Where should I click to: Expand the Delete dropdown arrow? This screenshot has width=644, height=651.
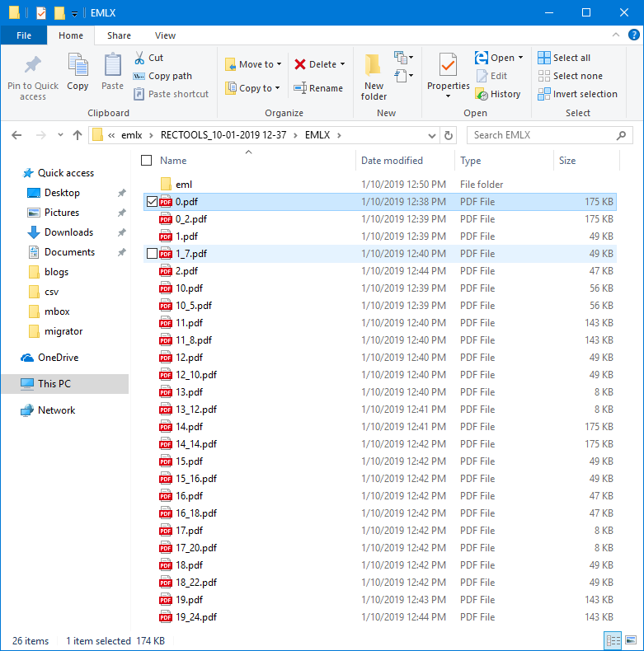tap(342, 64)
